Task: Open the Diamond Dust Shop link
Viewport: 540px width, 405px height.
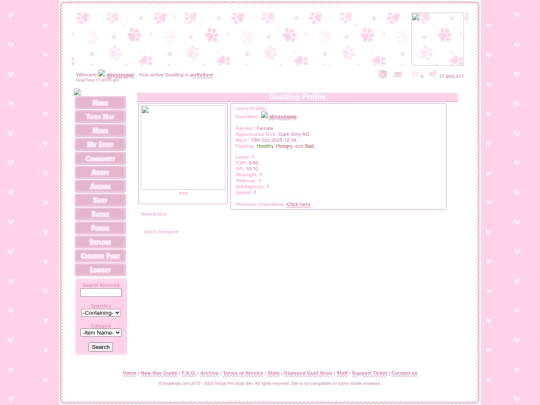Action: [x=308, y=373]
